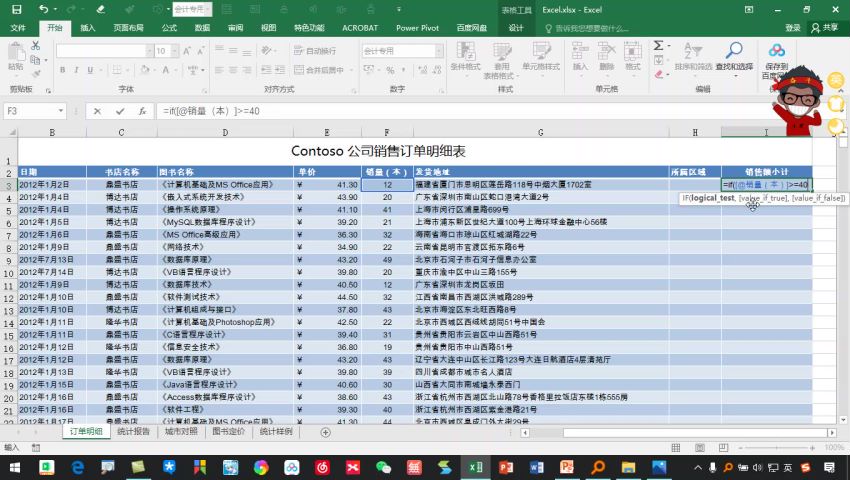Open the 会计专用 dropdown in quick access toolbar

tap(209, 9)
